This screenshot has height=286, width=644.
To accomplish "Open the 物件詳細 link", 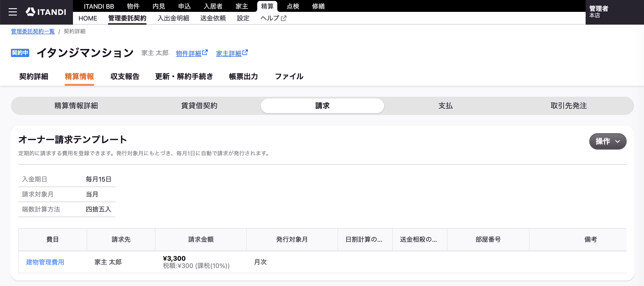I will (189, 53).
